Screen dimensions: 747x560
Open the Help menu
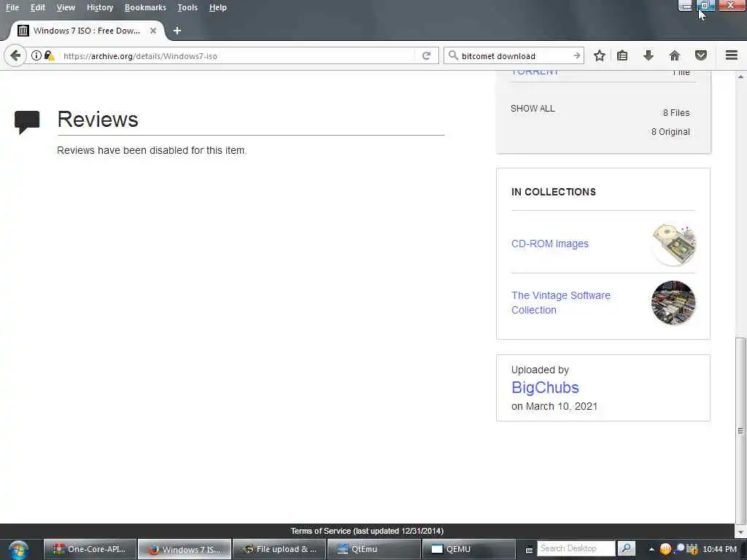tap(217, 7)
